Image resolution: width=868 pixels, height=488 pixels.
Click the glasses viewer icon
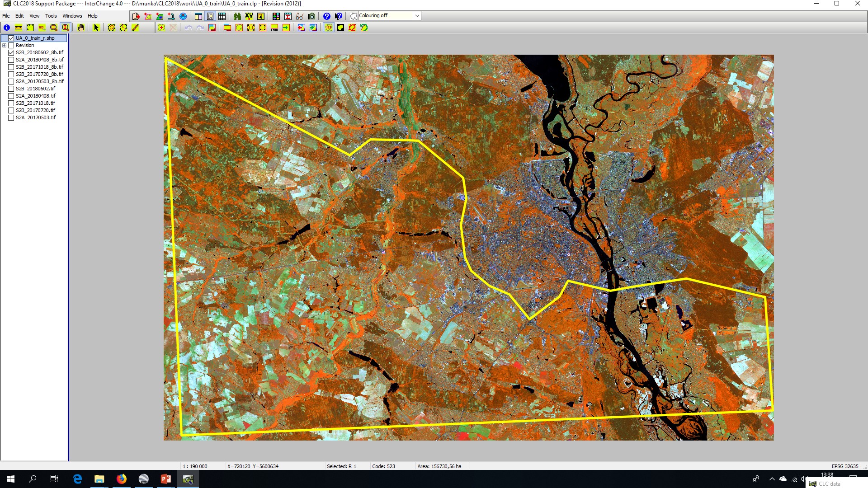300,16
